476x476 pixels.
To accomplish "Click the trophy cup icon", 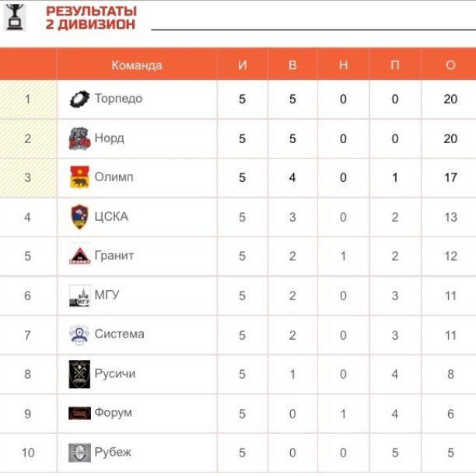I will click(15, 17).
